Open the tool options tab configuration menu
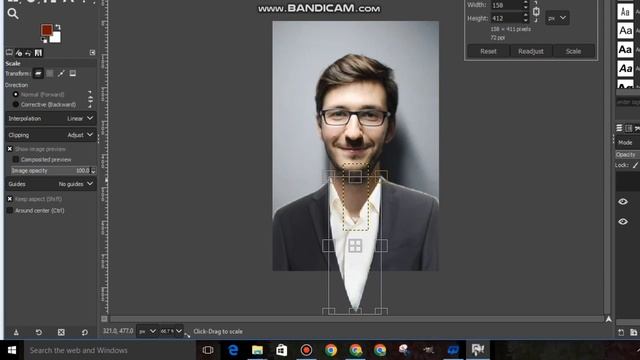This screenshot has width=640, height=360. tap(92, 53)
